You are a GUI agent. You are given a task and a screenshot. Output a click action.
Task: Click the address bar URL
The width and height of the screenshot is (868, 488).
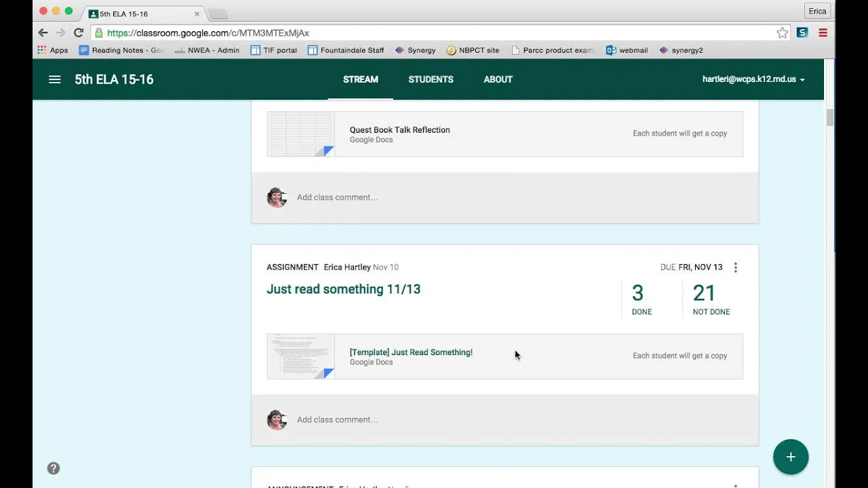point(208,33)
